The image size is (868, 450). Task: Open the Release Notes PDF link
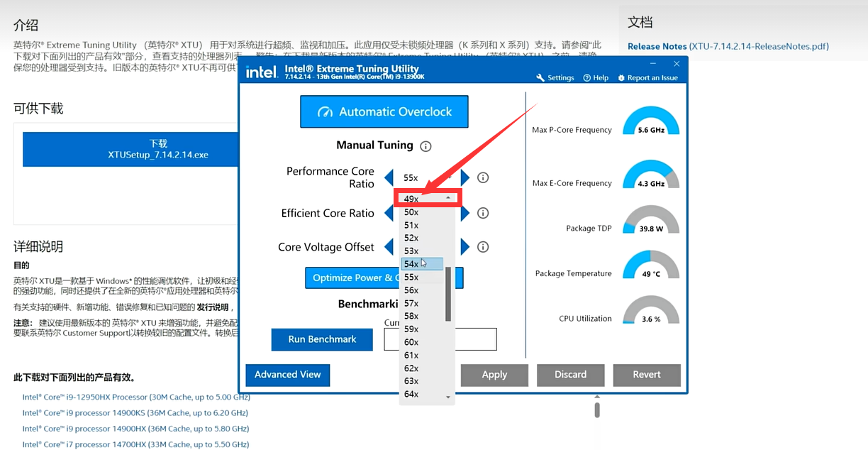click(x=728, y=46)
